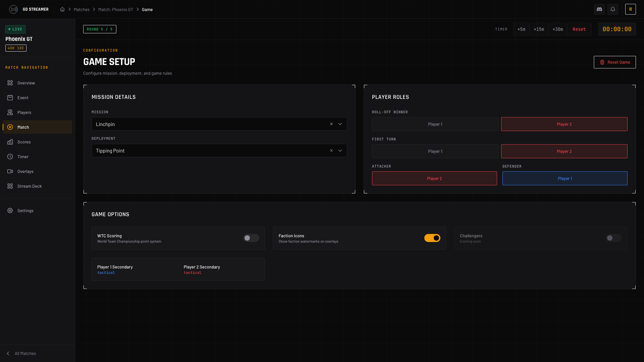Open the Stream Deck grid icon
This screenshot has height=362, width=644.
[10, 186]
